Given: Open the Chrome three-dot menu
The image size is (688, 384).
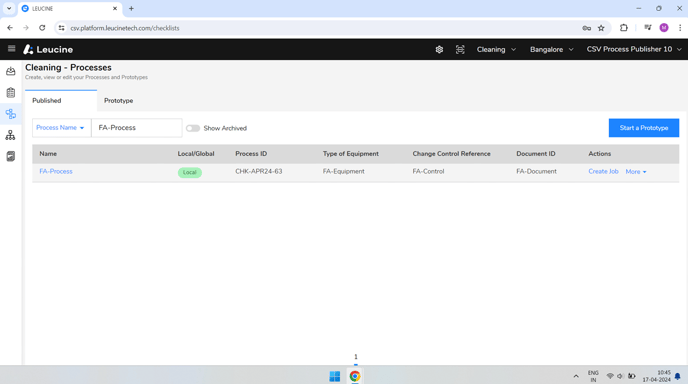Looking at the screenshot, I should pyautogui.click(x=680, y=28).
